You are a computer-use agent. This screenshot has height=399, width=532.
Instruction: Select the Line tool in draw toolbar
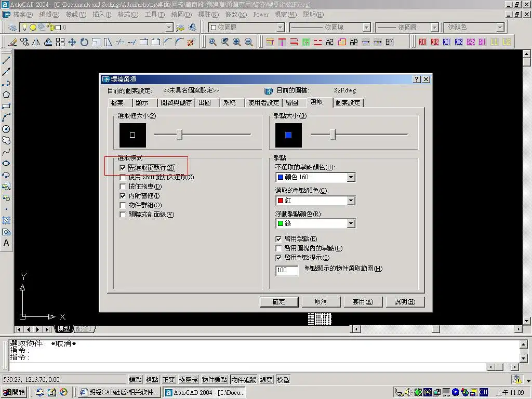[6, 60]
